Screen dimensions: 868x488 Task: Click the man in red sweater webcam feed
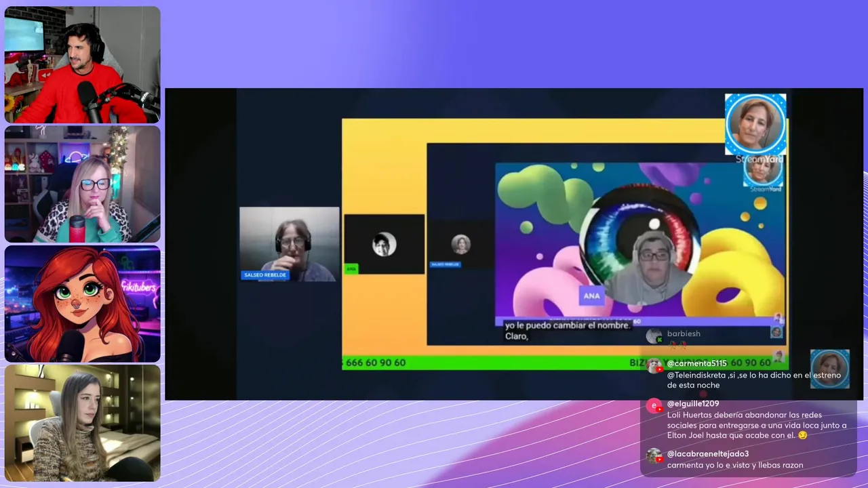[x=83, y=65]
